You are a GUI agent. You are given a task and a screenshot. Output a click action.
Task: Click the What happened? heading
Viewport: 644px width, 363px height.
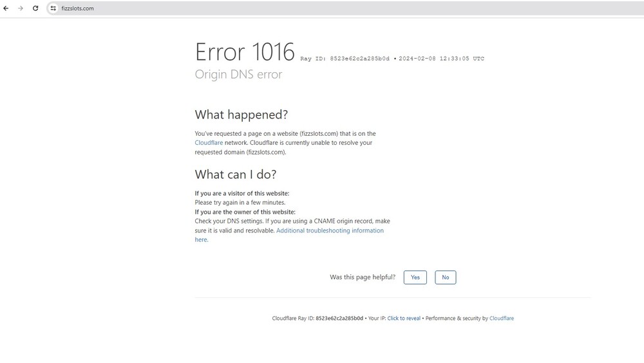[x=241, y=115]
